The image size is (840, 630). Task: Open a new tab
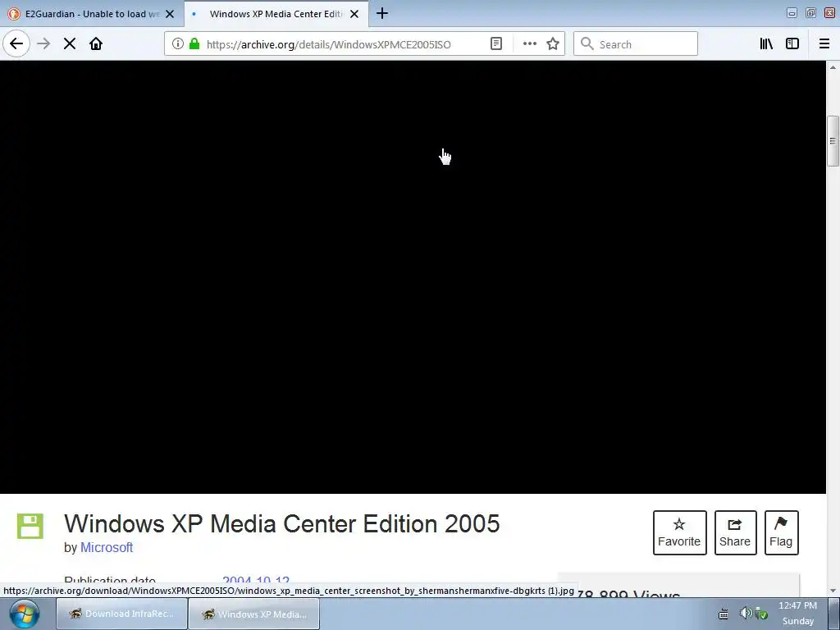pos(382,13)
